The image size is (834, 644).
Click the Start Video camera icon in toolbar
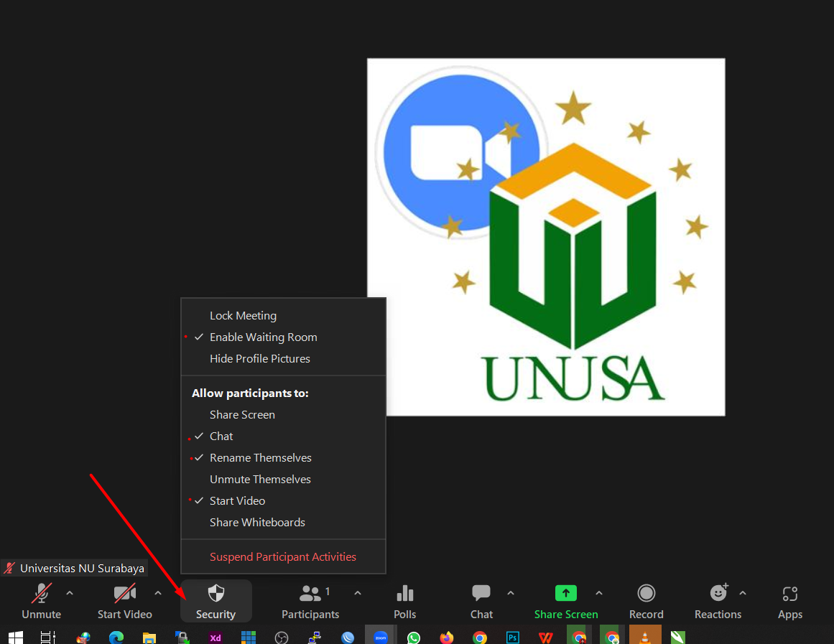tap(125, 593)
